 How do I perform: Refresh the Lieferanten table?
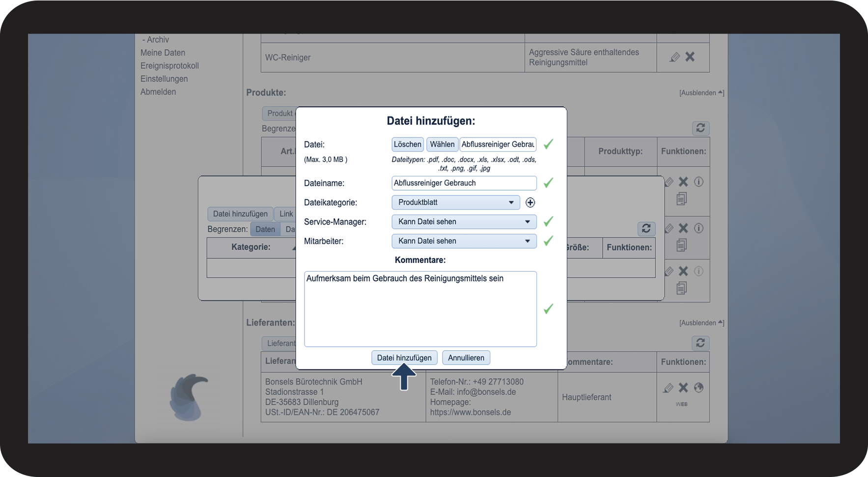(x=700, y=343)
